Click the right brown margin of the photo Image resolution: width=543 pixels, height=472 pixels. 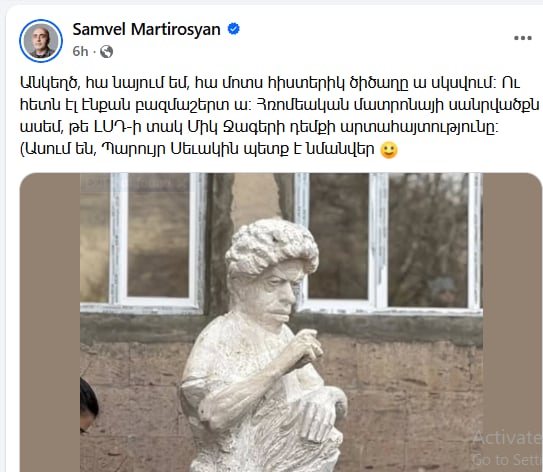[x=512, y=322]
